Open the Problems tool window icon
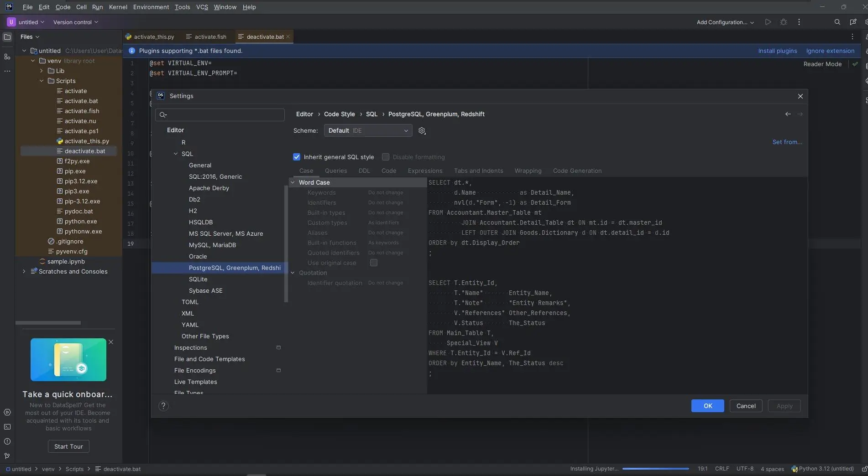 click(x=7, y=441)
